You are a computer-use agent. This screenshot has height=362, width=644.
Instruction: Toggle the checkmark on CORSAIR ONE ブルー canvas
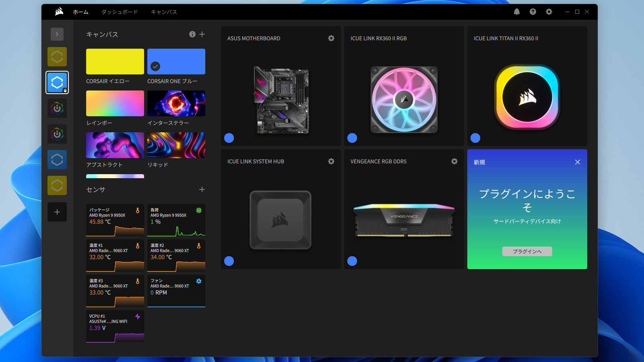coord(155,66)
